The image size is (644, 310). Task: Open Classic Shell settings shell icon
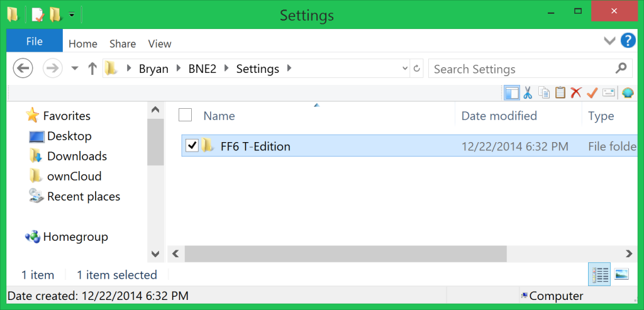[628, 93]
